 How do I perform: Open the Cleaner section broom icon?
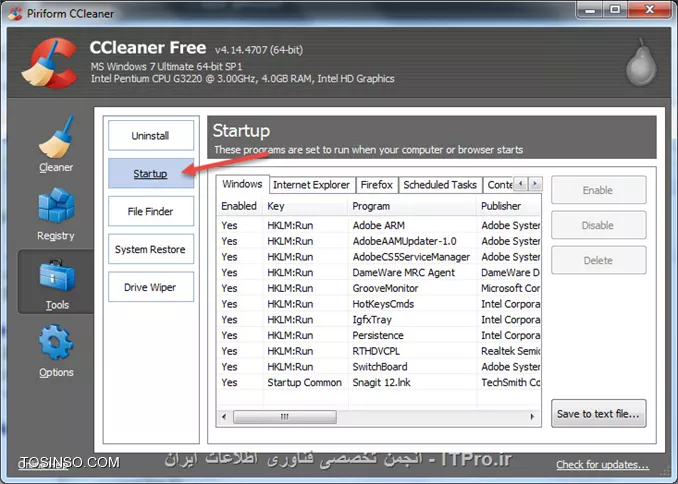tap(56, 136)
